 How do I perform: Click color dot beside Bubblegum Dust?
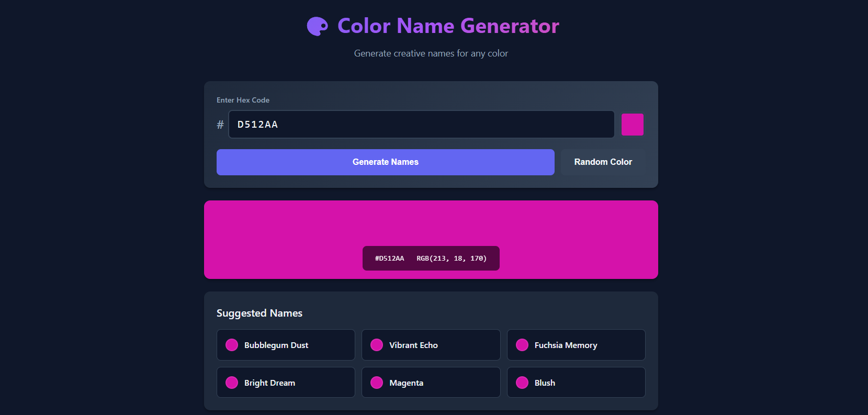click(x=232, y=345)
